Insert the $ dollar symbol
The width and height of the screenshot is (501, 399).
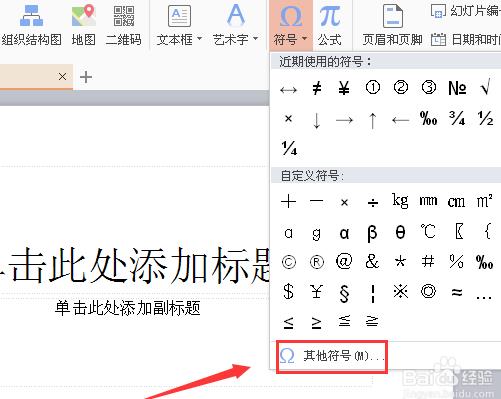pyautogui.click(x=288, y=291)
